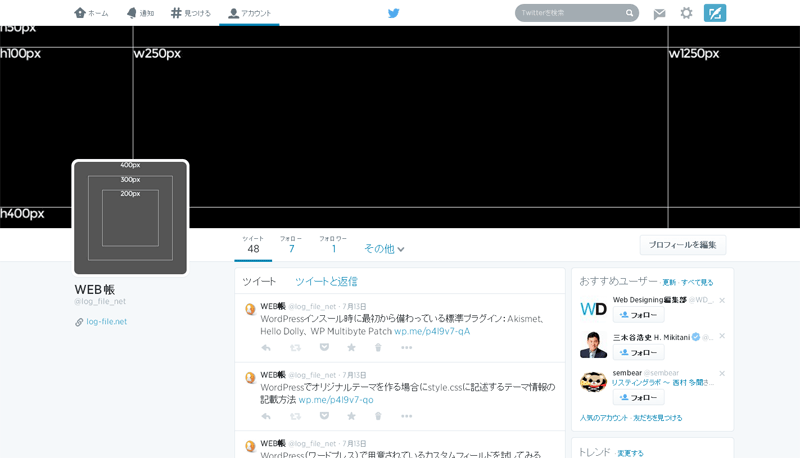
Task: Follow the sembear account
Action: tap(638, 397)
